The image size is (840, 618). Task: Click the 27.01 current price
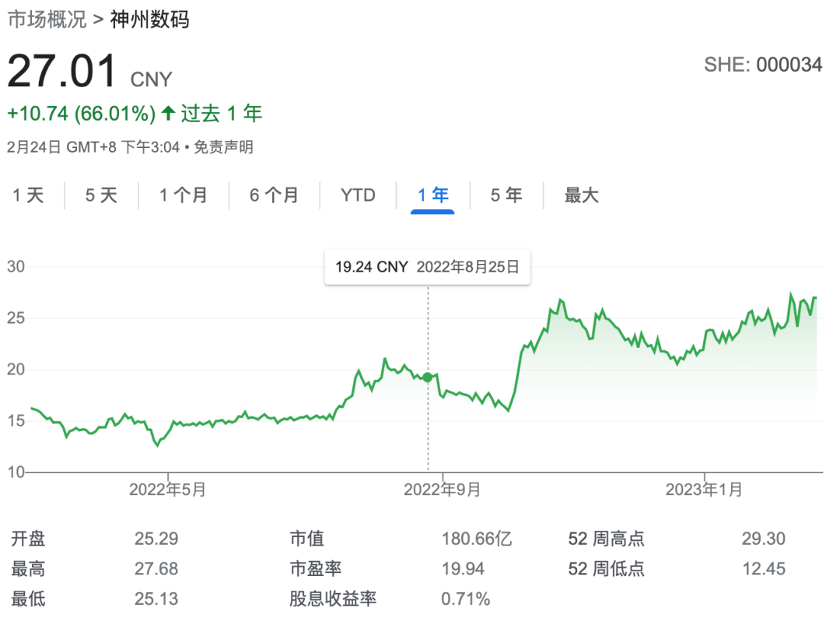[61, 72]
